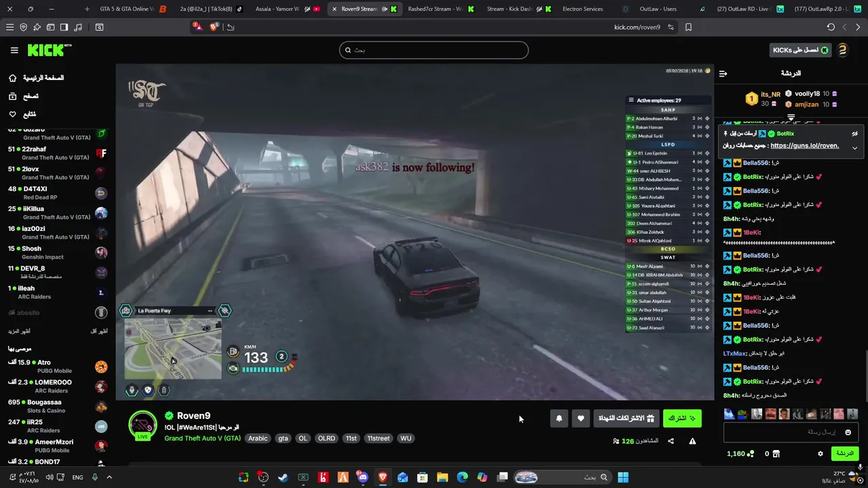Open Discord from the taskbar

pos(363,477)
